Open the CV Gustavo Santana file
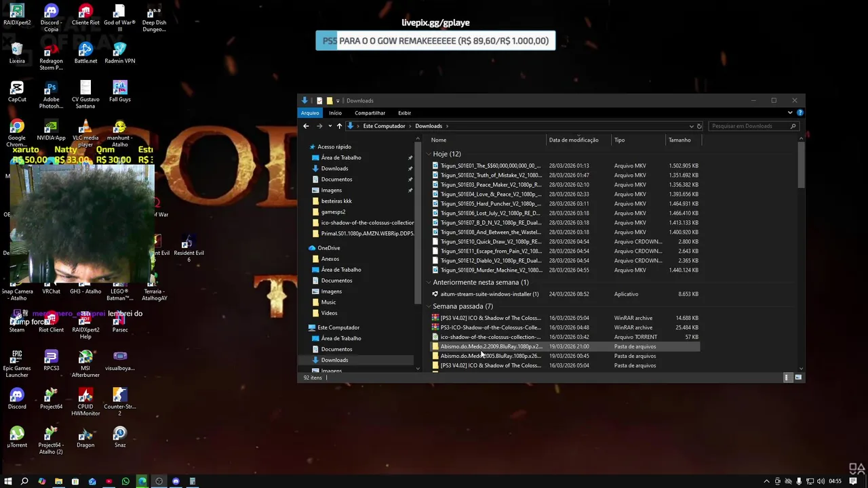Screen dimensions: 868x488 [x=85, y=95]
